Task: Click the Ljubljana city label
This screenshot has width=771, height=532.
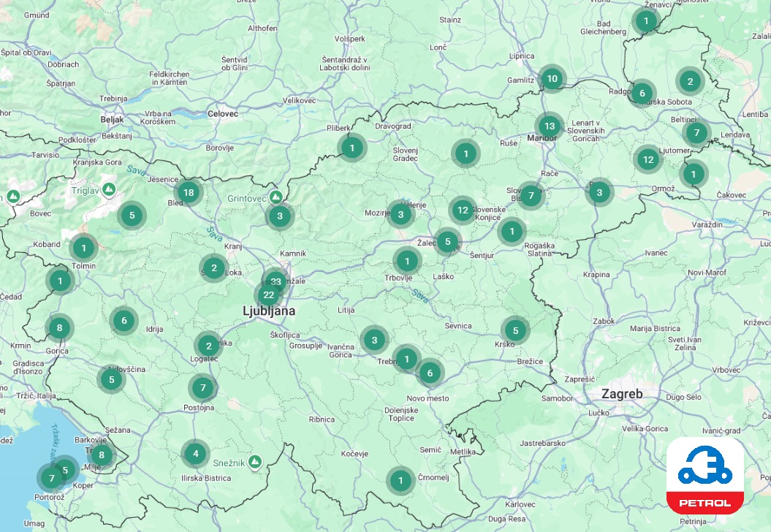Action: (269, 311)
